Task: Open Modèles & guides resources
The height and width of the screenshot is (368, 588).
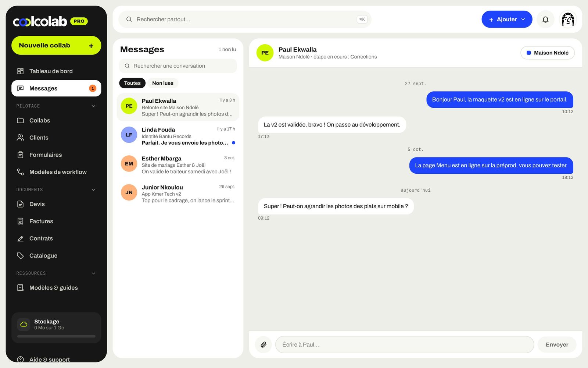Action: (56, 288)
